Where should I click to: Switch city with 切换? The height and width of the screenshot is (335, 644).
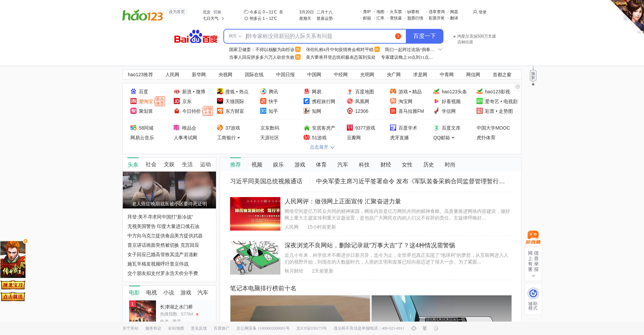(217, 12)
